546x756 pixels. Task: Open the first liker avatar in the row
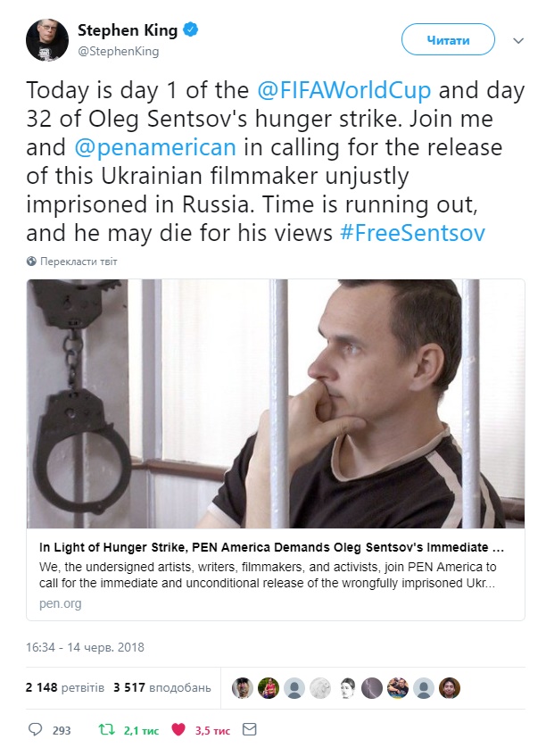point(243,688)
